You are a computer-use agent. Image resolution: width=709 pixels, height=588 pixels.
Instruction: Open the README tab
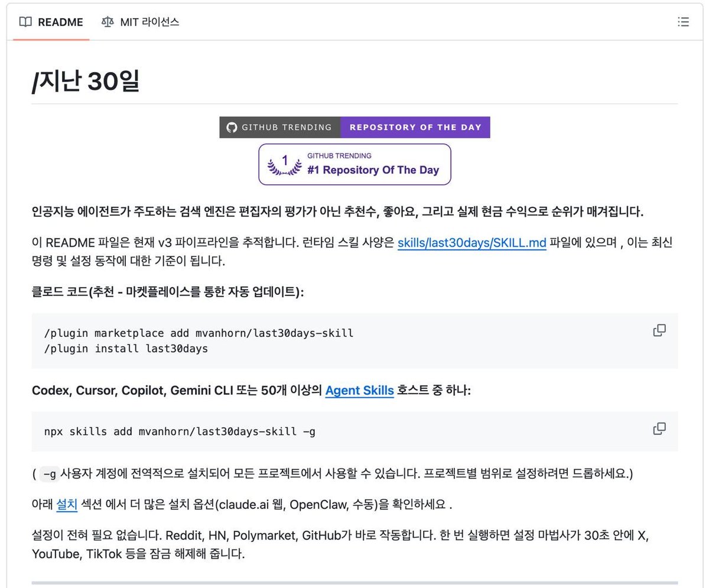(x=51, y=22)
